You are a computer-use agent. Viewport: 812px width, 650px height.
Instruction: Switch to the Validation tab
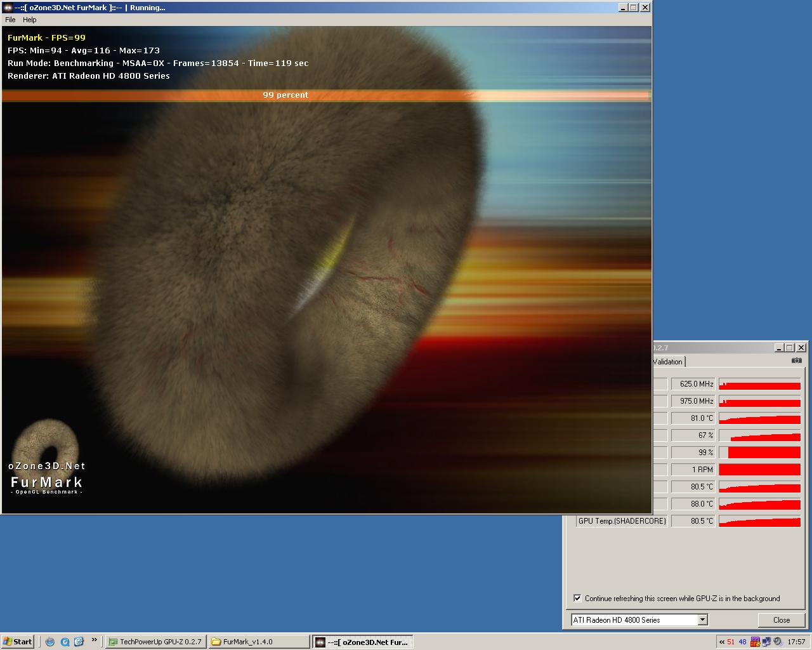click(x=667, y=362)
